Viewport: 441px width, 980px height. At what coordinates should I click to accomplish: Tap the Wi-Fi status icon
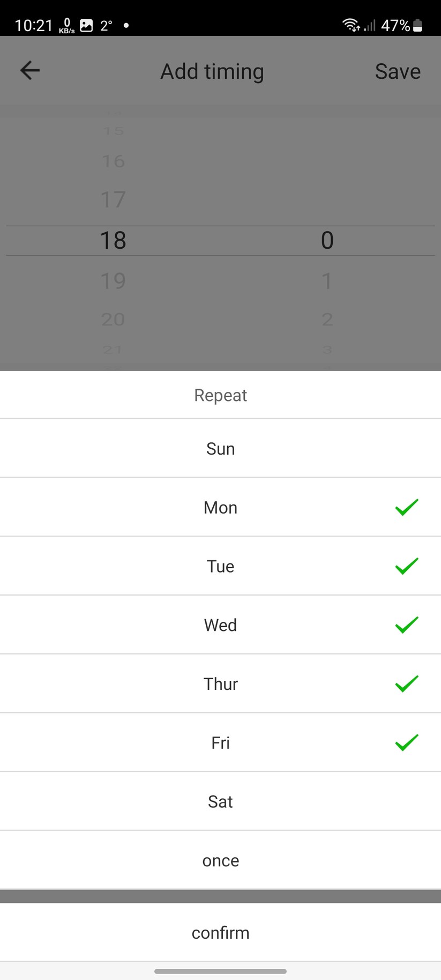point(351,25)
